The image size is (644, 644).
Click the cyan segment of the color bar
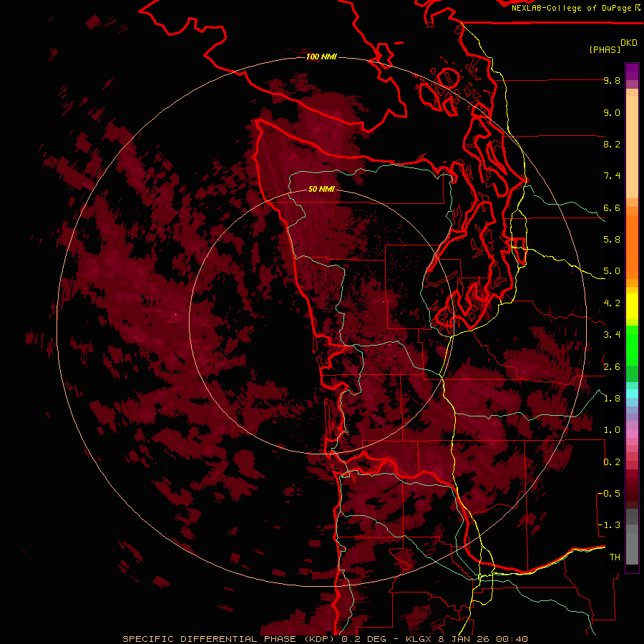coord(632,393)
